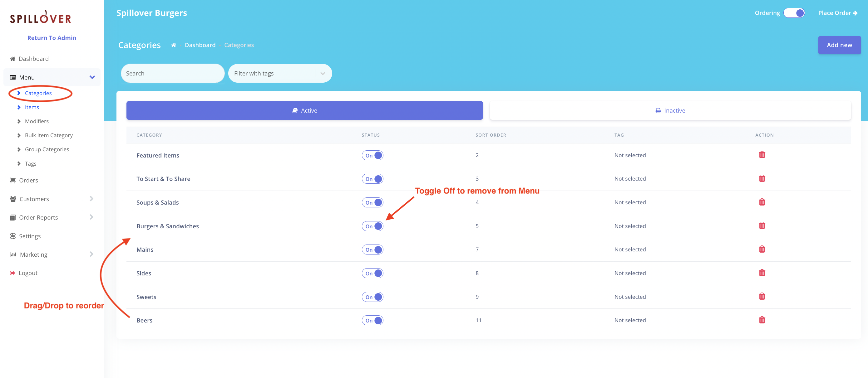868x378 pixels.
Task: Expand the Order Reports submenu arrow
Action: 91,217
